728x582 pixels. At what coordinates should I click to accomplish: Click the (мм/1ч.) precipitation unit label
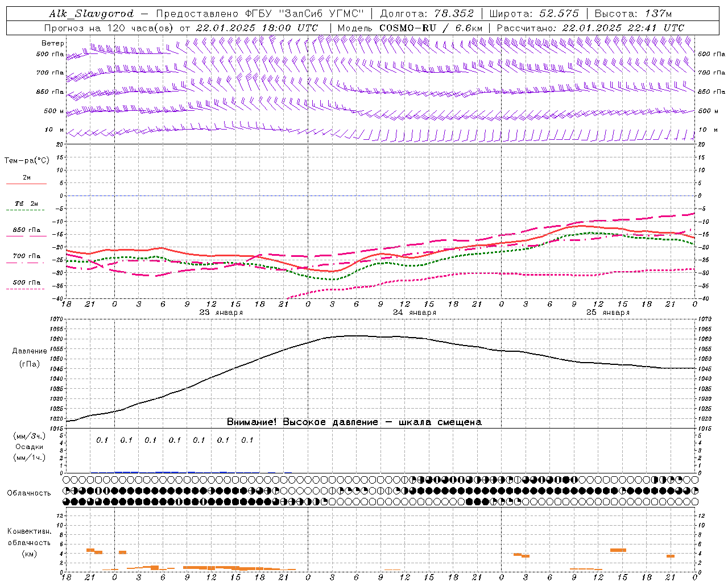[x=30, y=458]
